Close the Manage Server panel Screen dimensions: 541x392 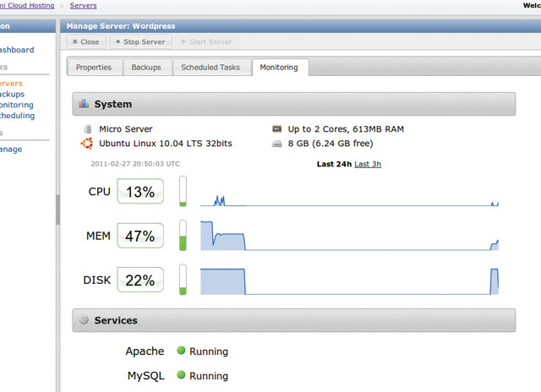point(85,41)
